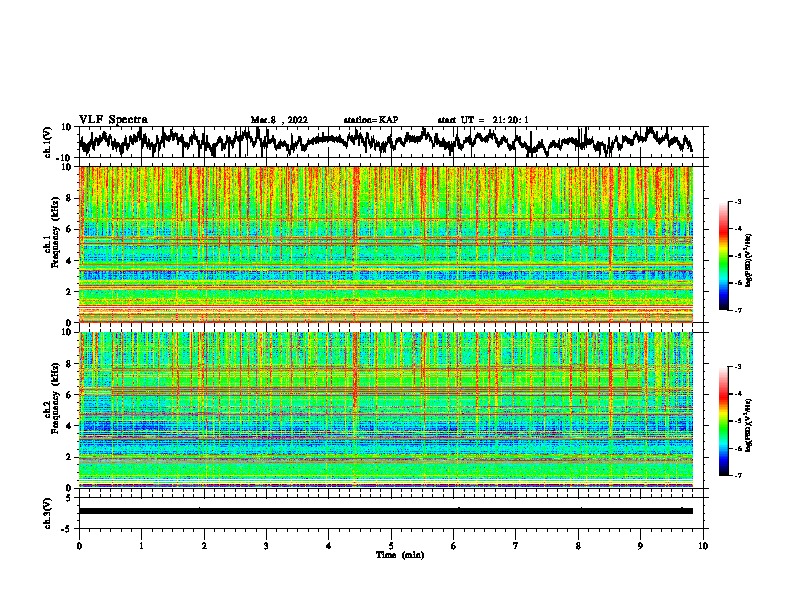The width and height of the screenshot is (792, 612).
Task: Click the "6" kHz tick of ch.1 spectrogram
Action: pos(70,229)
